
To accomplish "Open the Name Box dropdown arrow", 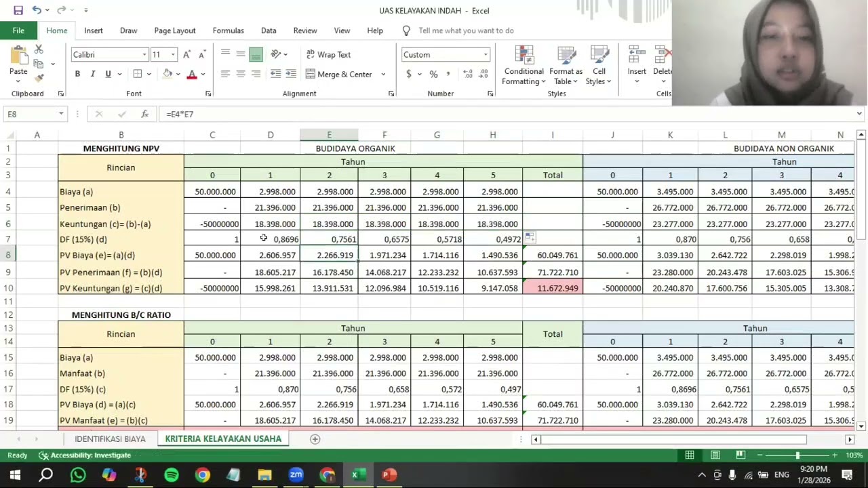I will (x=61, y=114).
